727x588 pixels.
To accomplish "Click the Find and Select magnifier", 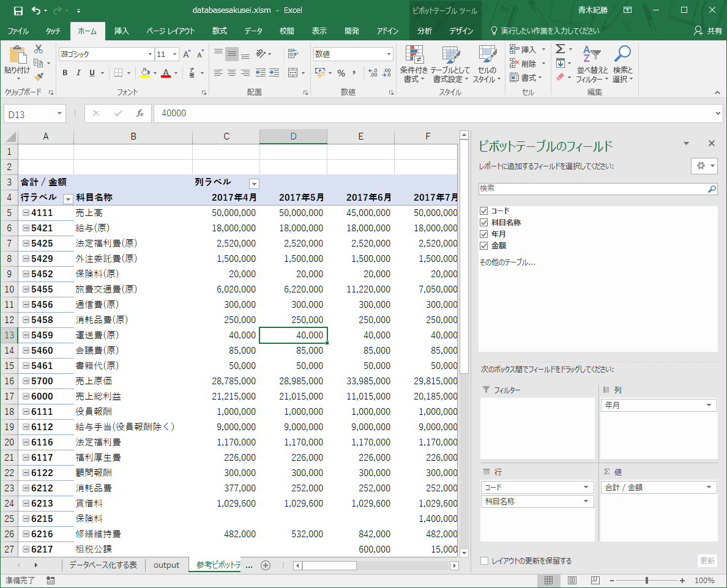I will (x=622, y=65).
